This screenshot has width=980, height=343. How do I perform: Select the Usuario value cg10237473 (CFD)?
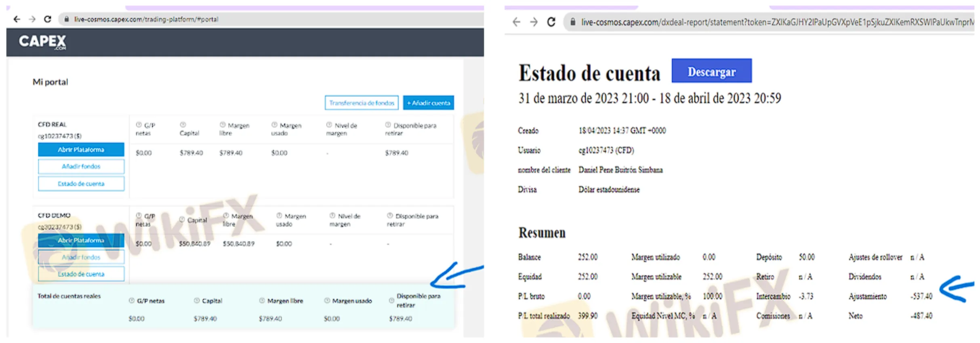(606, 150)
